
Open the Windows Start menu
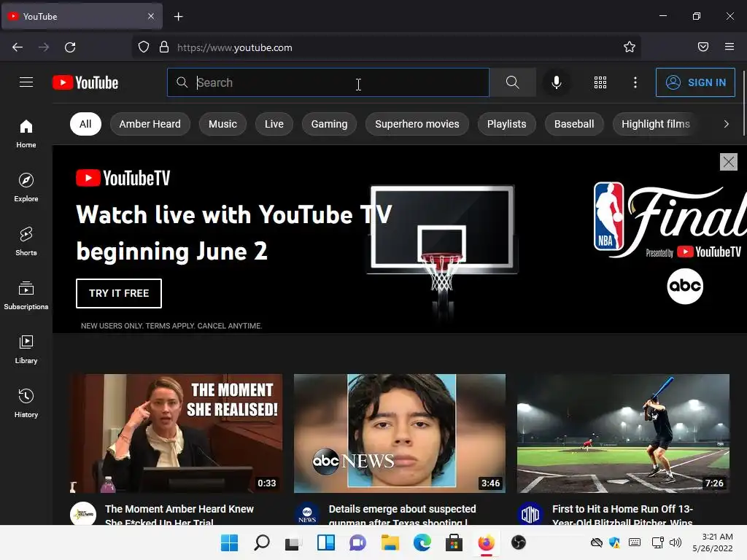point(230,542)
